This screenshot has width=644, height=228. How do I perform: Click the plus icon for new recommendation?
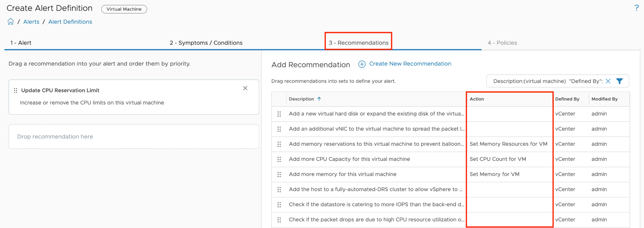click(x=362, y=64)
